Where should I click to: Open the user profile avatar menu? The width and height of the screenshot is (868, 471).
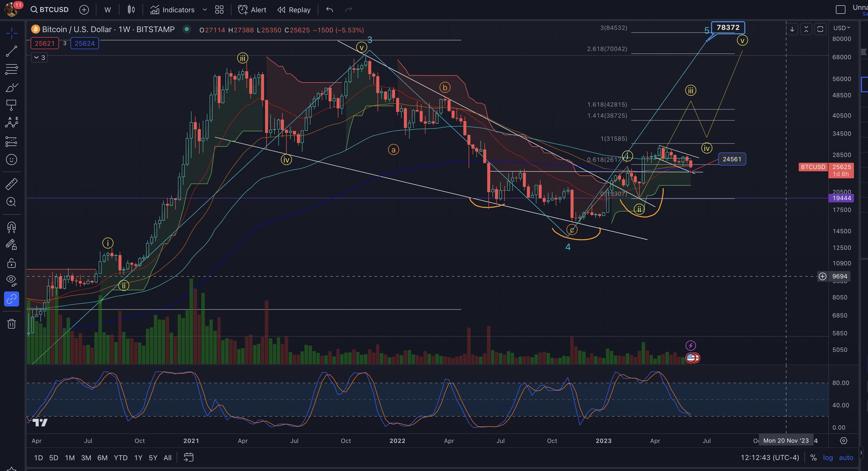click(x=11, y=9)
